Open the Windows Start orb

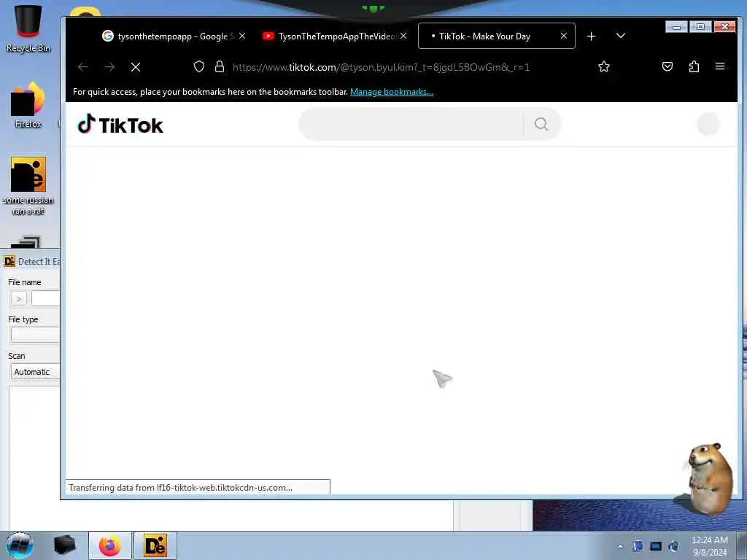(x=20, y=545)
